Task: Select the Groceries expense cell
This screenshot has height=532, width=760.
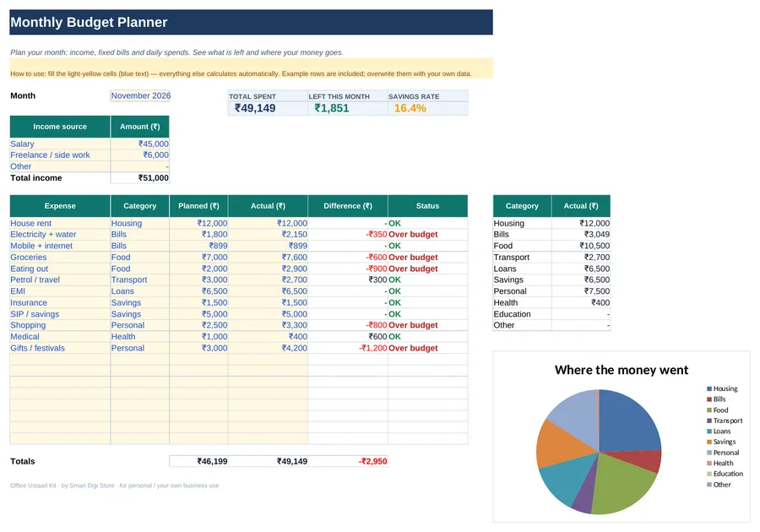Action: 60,258
